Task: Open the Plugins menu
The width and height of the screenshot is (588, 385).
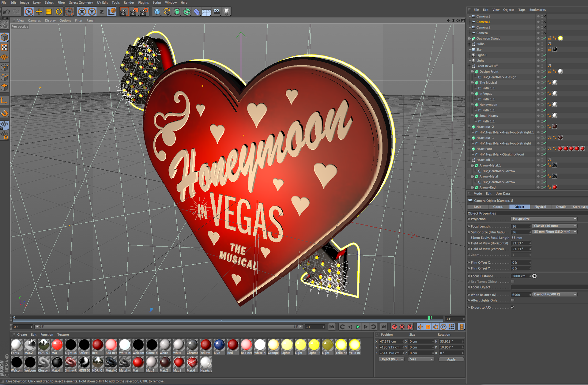Action: coord(143,2)
